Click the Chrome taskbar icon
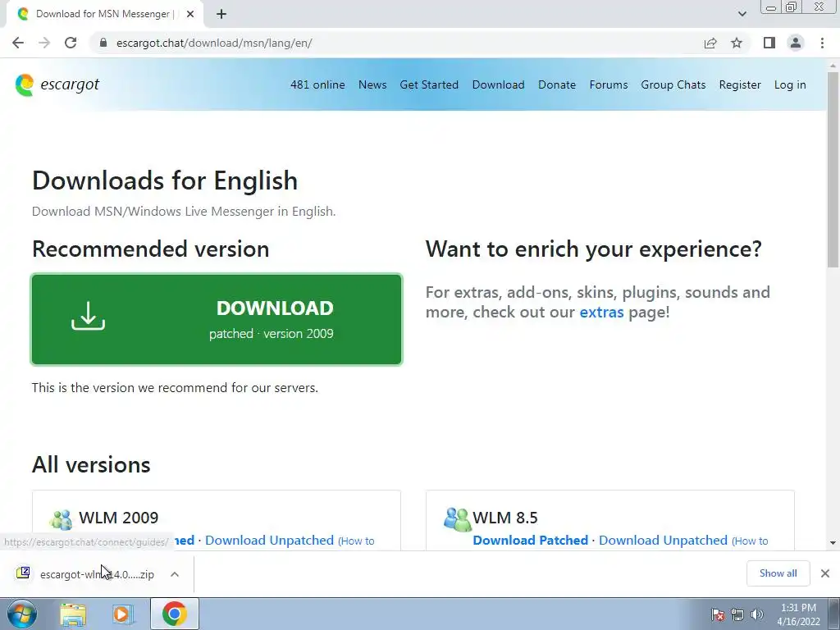This screenshot has height=630, width=840. [x=174, y=614]
